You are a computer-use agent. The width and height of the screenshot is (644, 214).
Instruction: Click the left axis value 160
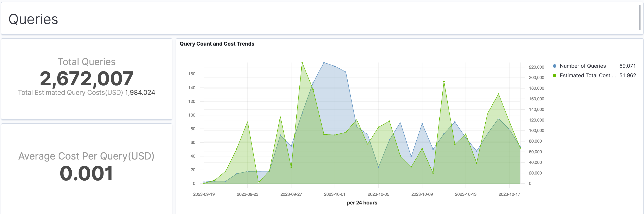pyautogui.click(x=192, y=74)
